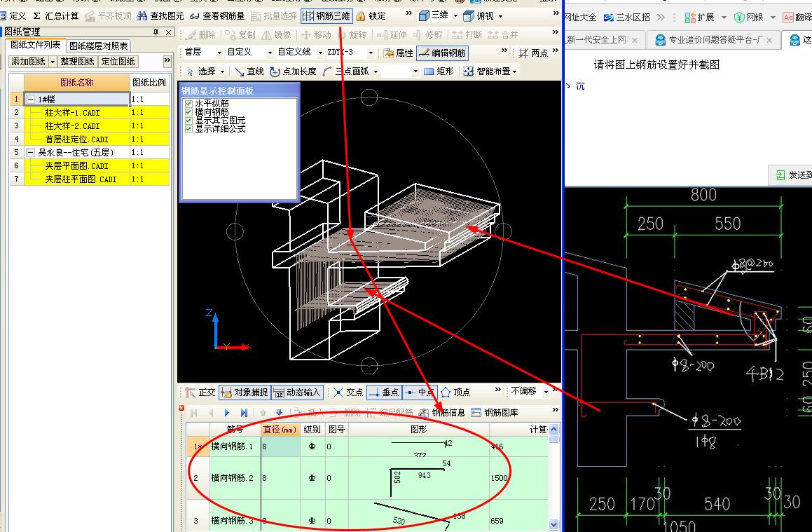Switch to 图纸楼层对照表 tab
The width and height of the screenshot is (812, 532).
point(98,46)
